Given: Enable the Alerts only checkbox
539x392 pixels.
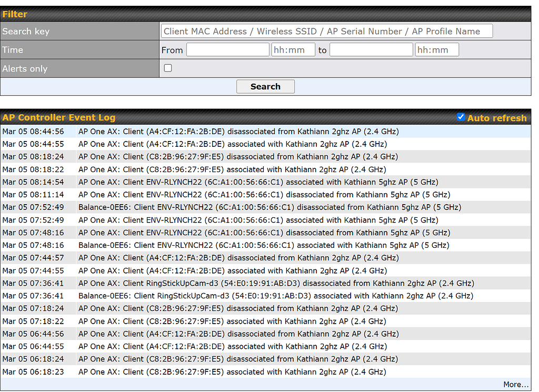Looking at the screenshot, I should (x=168, y=68).
